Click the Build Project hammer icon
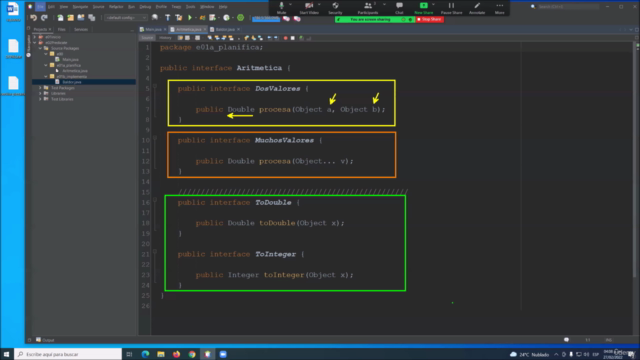The image size is (640, 360). coord(167,18)
